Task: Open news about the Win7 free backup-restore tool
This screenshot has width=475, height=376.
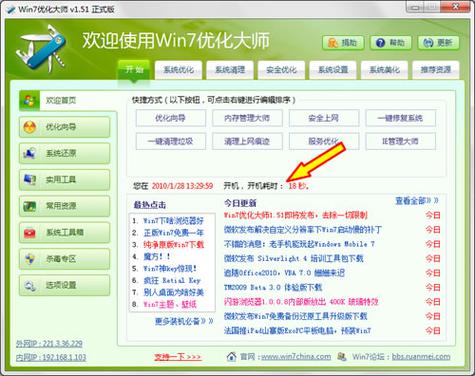Action: click(295, 316)
